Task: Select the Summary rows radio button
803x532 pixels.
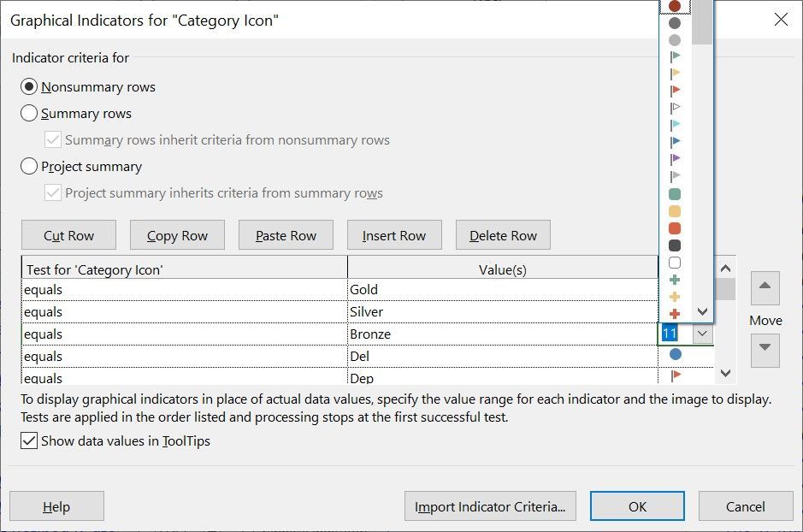Action: (29, 114)
